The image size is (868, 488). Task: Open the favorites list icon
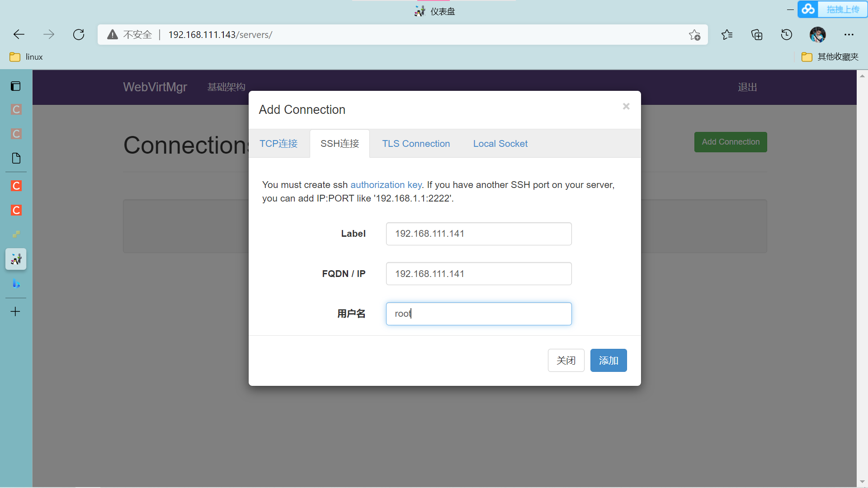(727, 34)
